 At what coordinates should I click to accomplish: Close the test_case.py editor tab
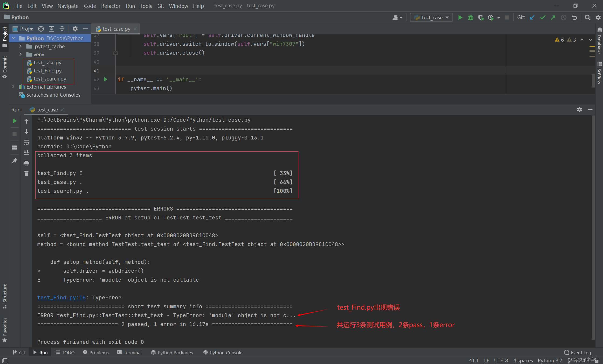135,29
